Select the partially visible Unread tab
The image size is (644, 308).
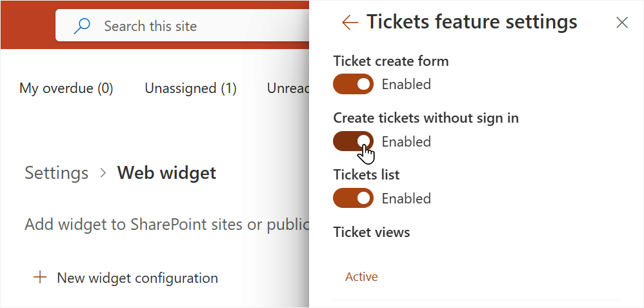(x=288, y=88)
